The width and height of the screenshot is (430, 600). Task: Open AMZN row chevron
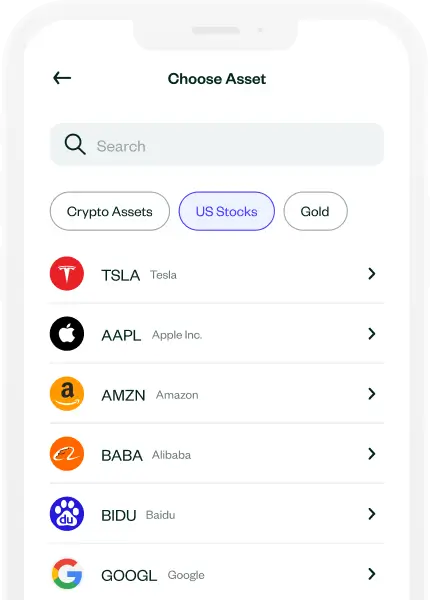tap(371, 394)
